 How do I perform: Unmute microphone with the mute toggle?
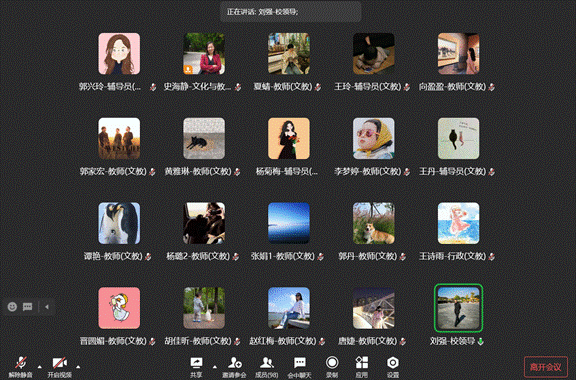tap(21, 363)
